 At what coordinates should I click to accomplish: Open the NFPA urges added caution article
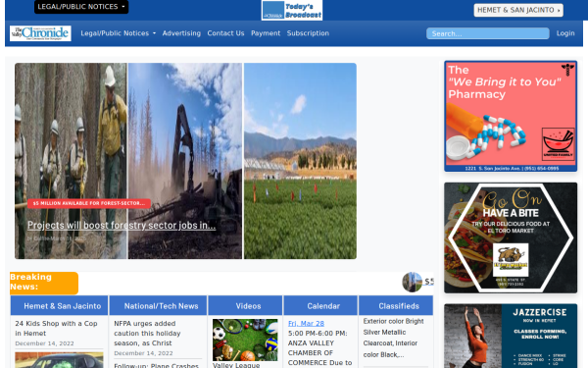click(147, 333)
